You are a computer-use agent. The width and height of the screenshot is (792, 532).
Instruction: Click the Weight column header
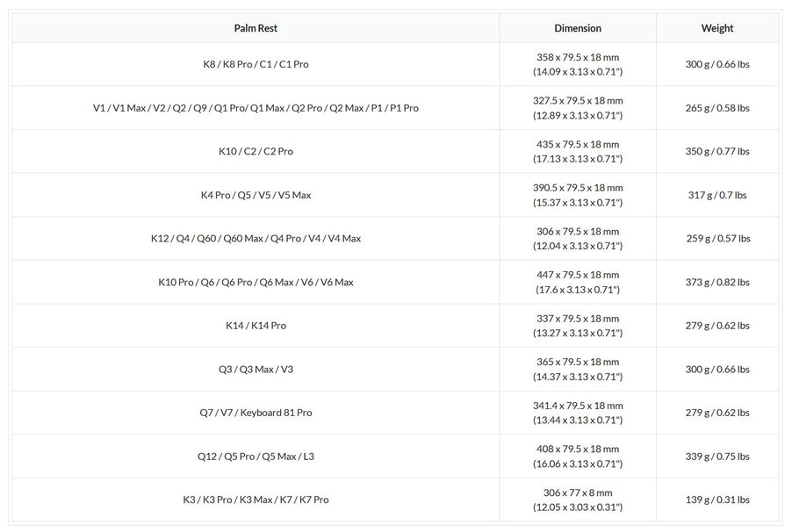[716, 28]
